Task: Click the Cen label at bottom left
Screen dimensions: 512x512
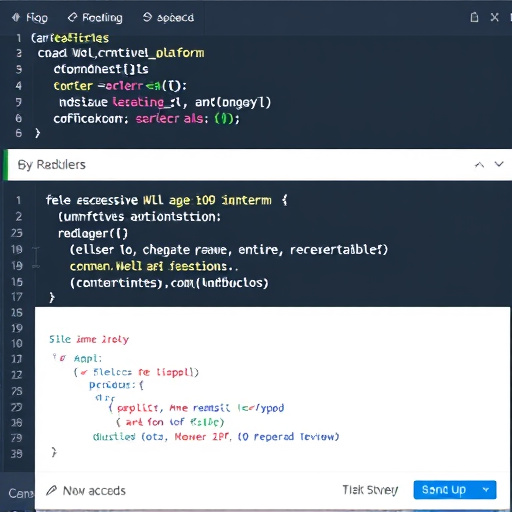Action: coord(21,493)
